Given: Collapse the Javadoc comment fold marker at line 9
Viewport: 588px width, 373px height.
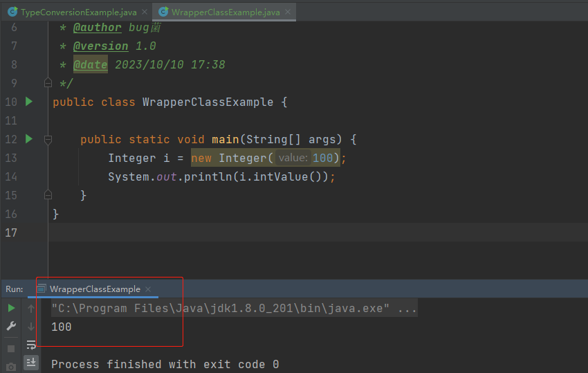Looking at the screenshot, I should coord(48,82).
